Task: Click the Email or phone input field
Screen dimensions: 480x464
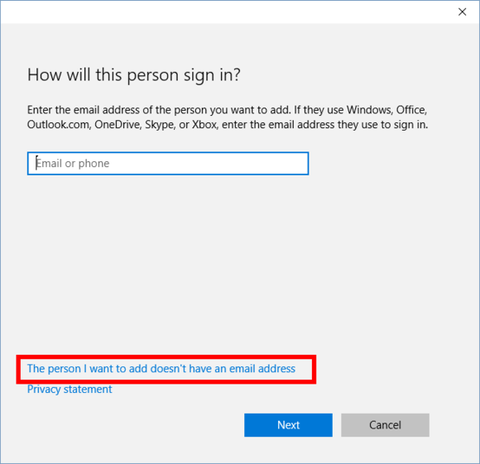Action: click(168, 163)
